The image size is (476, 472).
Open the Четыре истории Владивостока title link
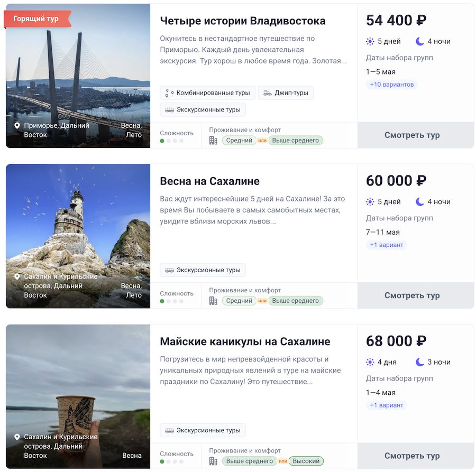click(243, 21)
